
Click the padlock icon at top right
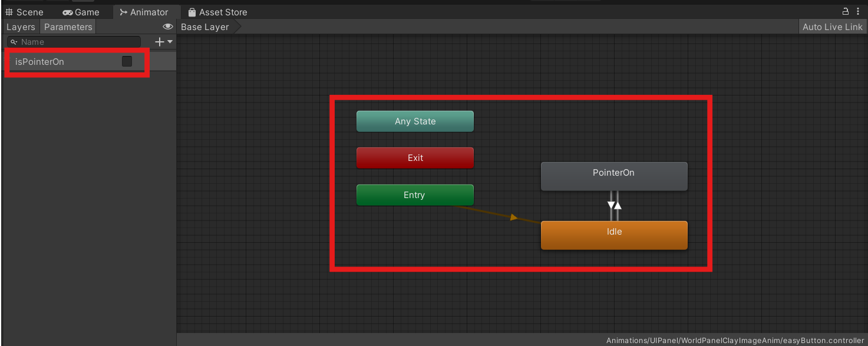pos(846,11)
